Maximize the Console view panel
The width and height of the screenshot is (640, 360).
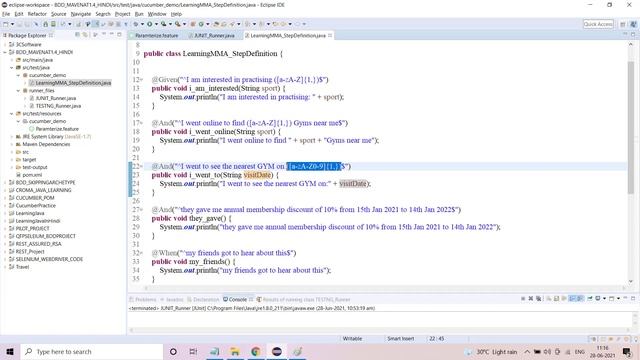click(x=633, y=299)
